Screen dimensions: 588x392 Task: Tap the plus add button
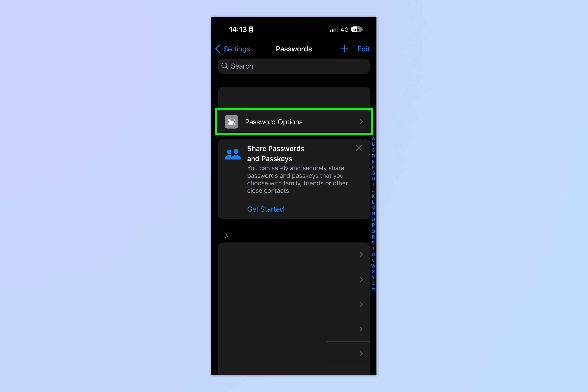click(x=344, y=49)
